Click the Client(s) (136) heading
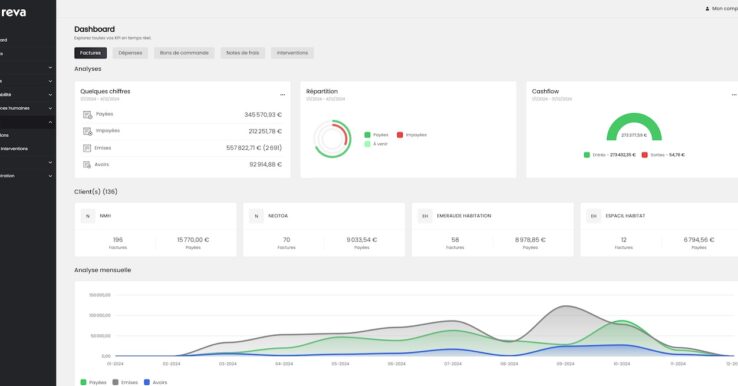 pos(96,192)
